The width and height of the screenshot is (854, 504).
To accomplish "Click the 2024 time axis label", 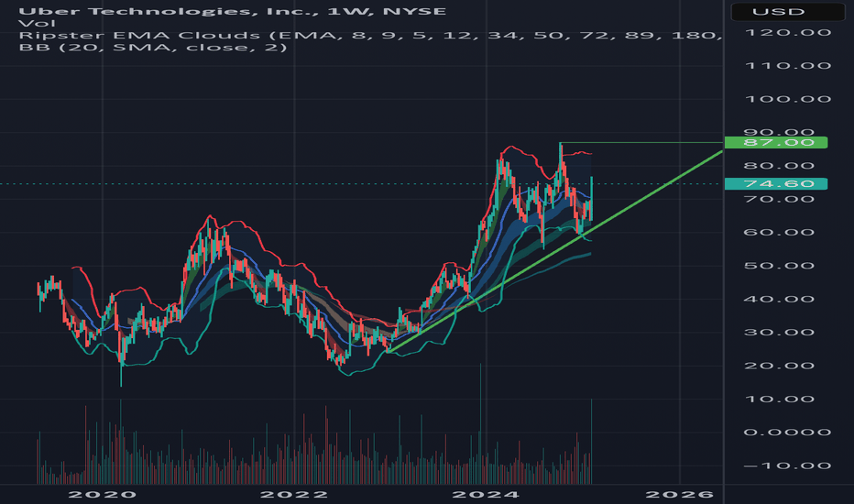I will coord(486,494).
